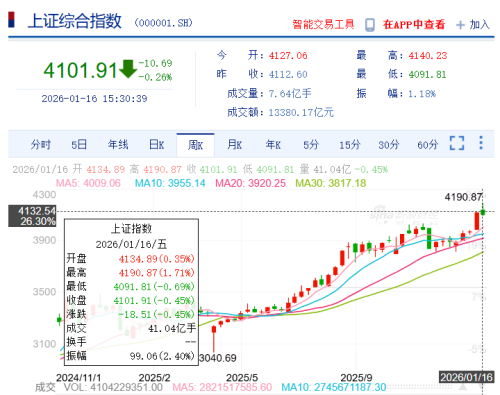The width and height of the screenshot is (500, 395).
Task: Click the tooltip 最高 value 4190.87(1.71%)
Action: point(157,273)
